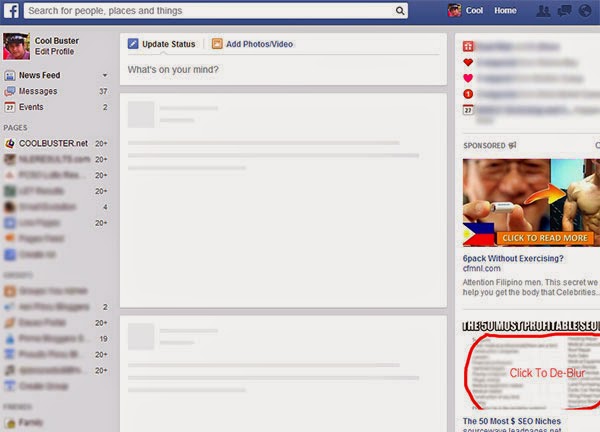Click the Events calendar icon in sidebar

(10, 107)
